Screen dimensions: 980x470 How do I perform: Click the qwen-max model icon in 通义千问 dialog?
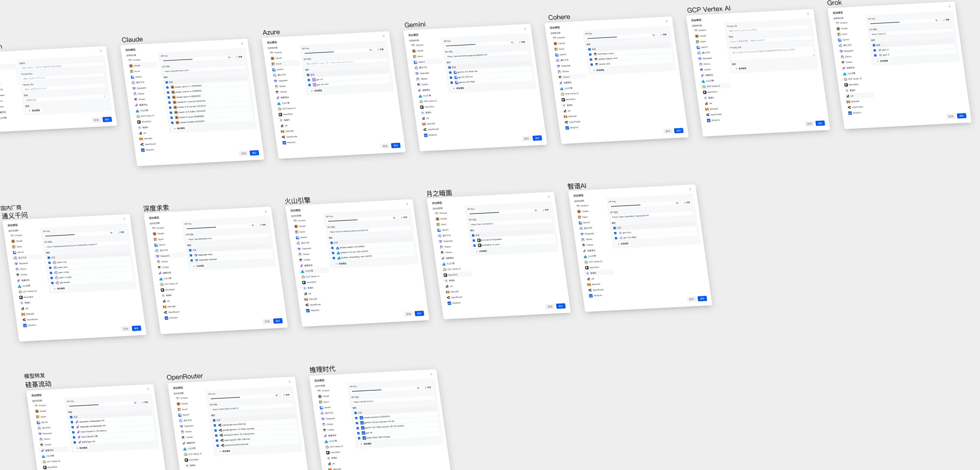55,262
